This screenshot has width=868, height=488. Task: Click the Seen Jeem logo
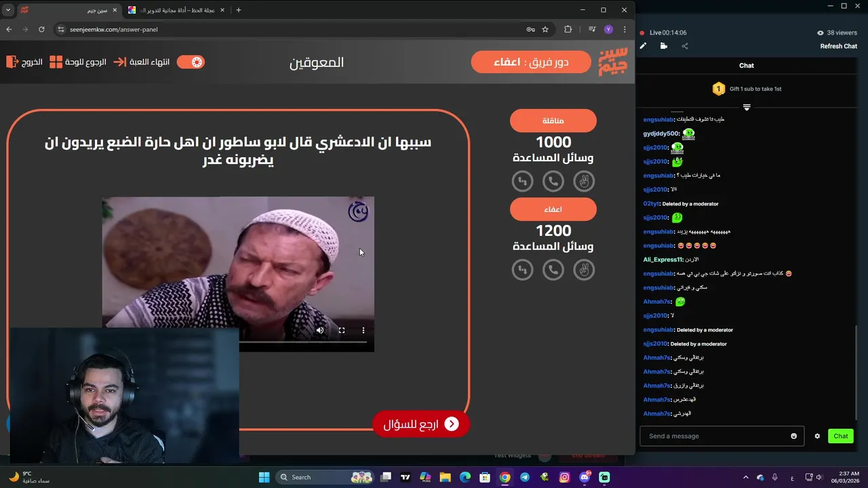click(613, 62)
